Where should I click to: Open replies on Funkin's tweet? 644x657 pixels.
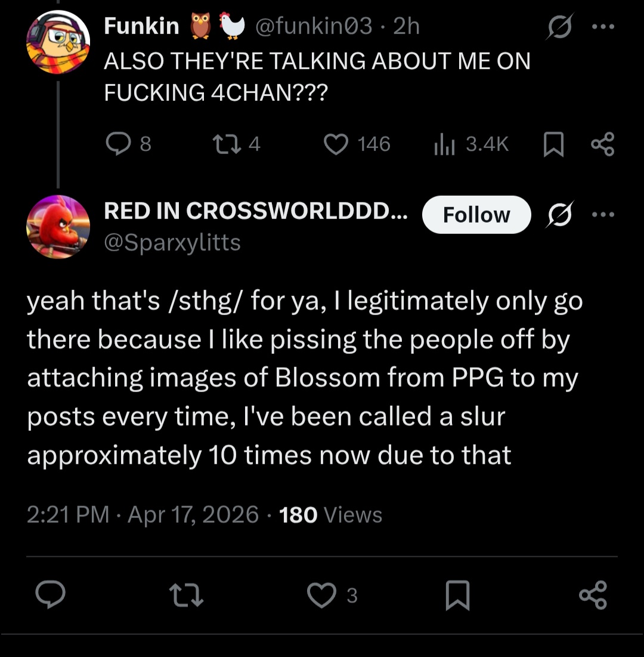click(128, 144)
